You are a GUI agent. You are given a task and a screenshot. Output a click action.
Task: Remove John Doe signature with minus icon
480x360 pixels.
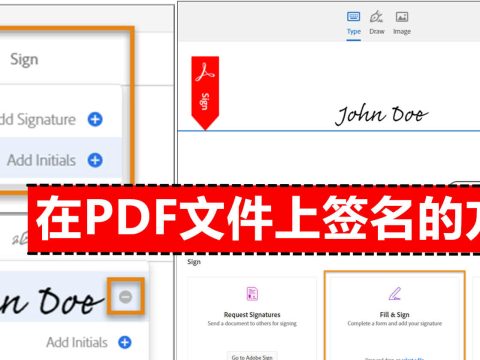[126, 296]
